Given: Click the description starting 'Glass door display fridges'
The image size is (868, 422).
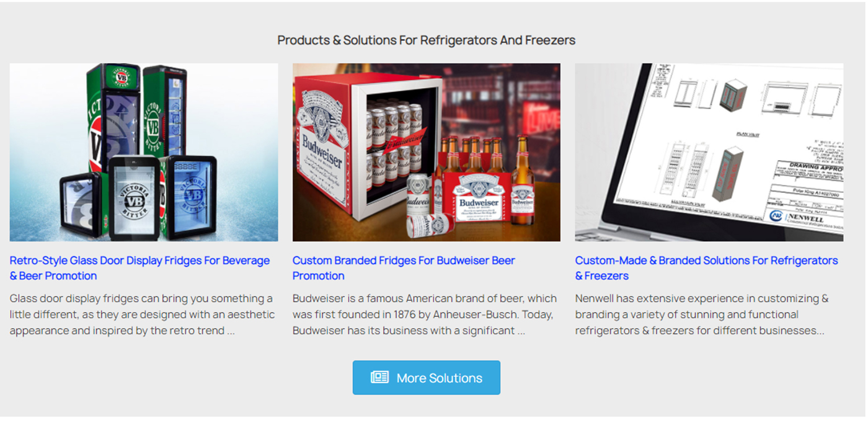Looking at the screenshot, I should coord(142,315).
